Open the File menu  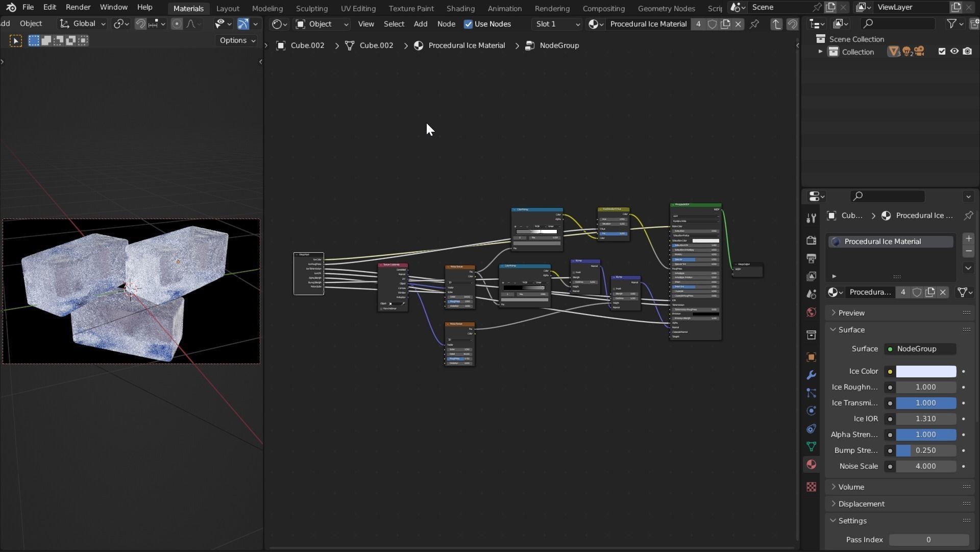click(x=28, y=8)
